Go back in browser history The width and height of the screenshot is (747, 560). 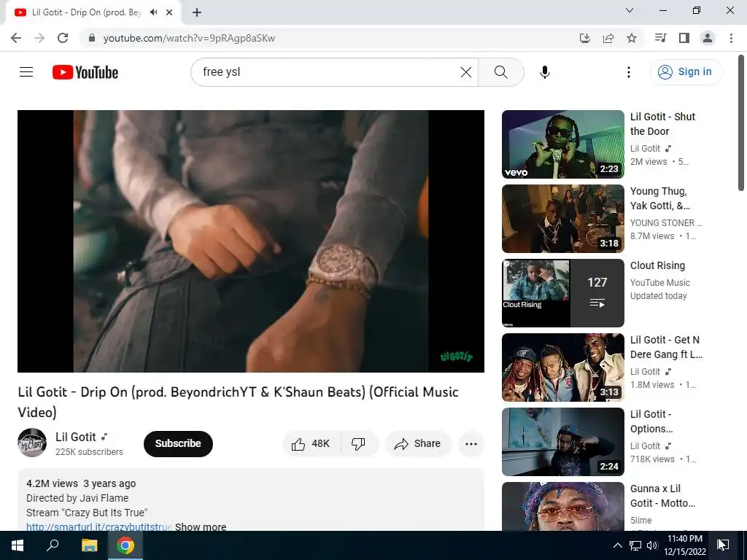[16, 38]
